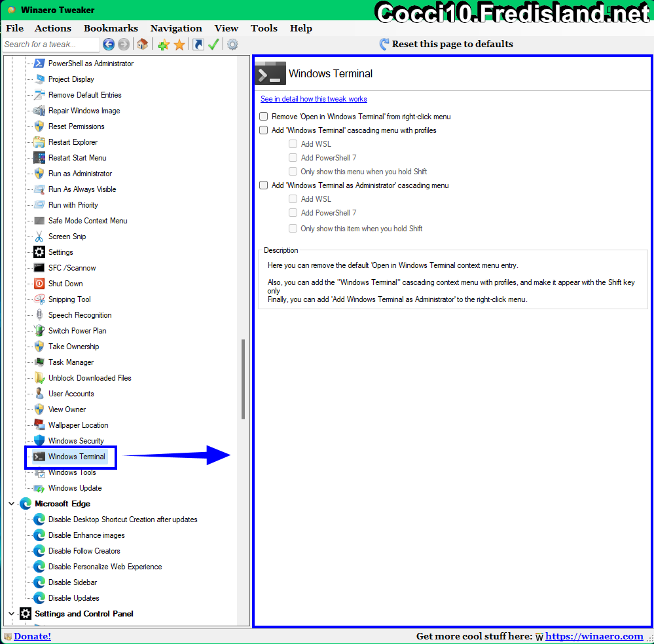This screenshot has height=644, width=654.
Task: Open settings via toolbar gear icon
Action: (232, 45)
